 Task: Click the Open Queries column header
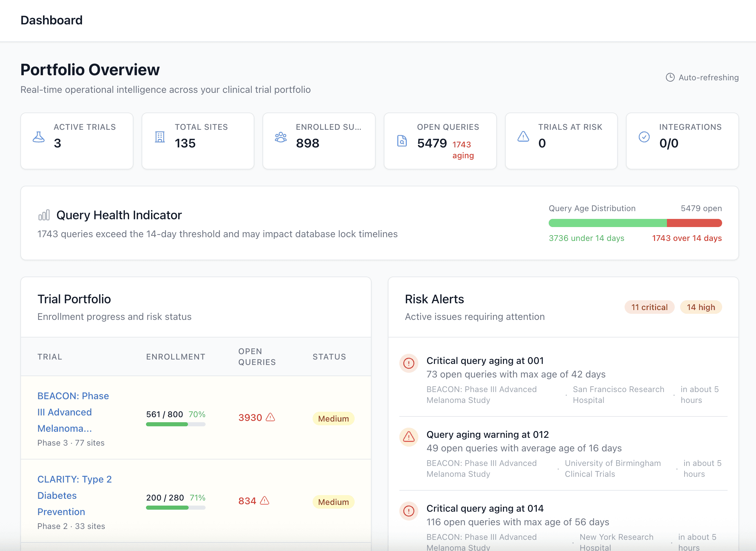point(257,356)
